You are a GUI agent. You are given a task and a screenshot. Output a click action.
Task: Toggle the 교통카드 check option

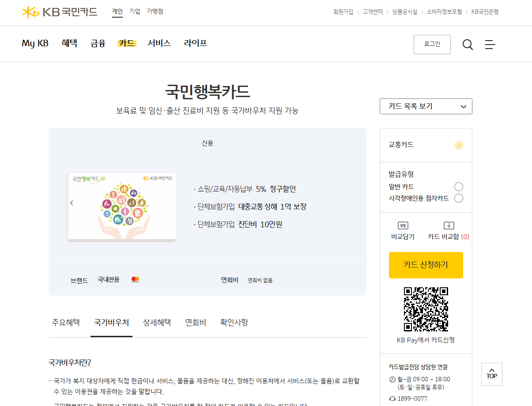(459, 145)
